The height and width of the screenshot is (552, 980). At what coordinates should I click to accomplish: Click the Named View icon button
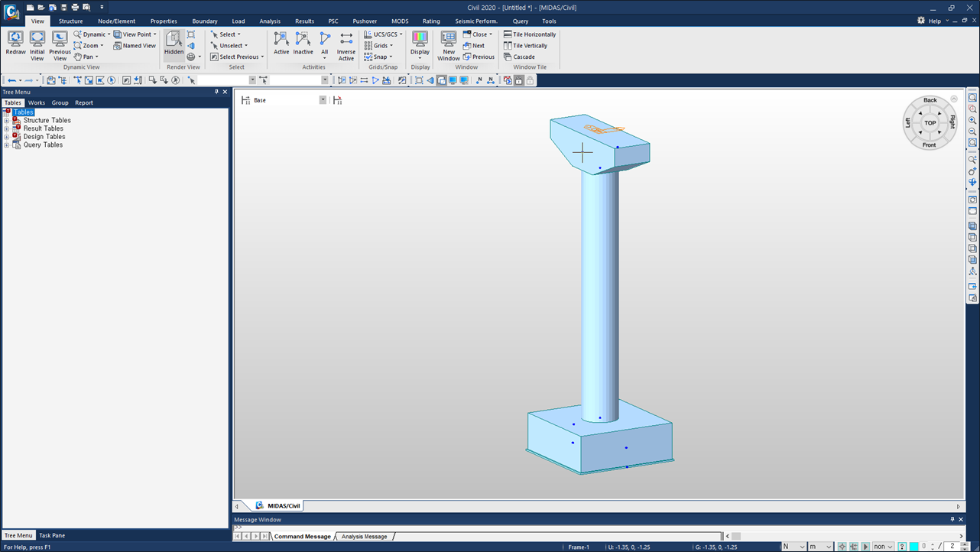click(135, 46)
